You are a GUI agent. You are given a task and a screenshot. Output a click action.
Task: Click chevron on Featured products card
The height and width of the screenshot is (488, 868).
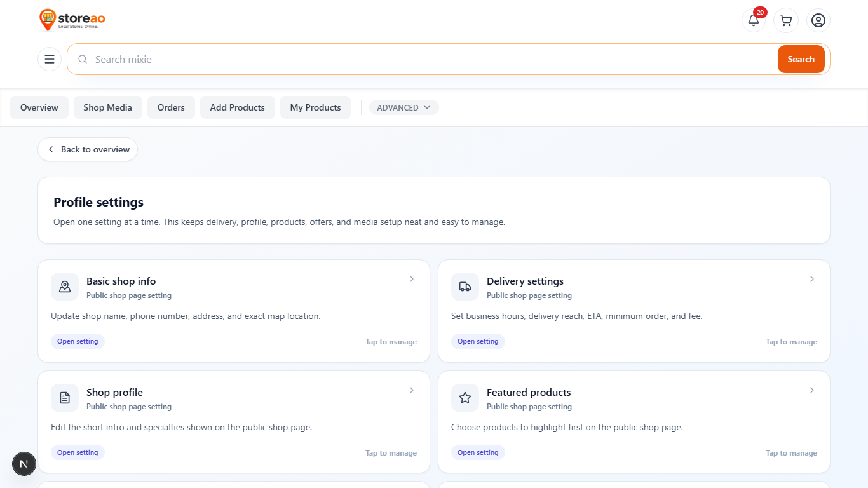coord(812,390)
